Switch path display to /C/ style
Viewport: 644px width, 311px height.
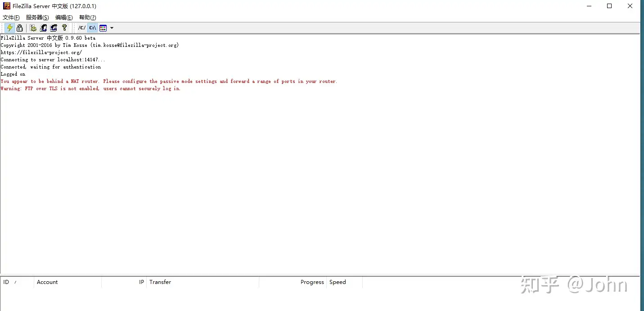point(82,28)
